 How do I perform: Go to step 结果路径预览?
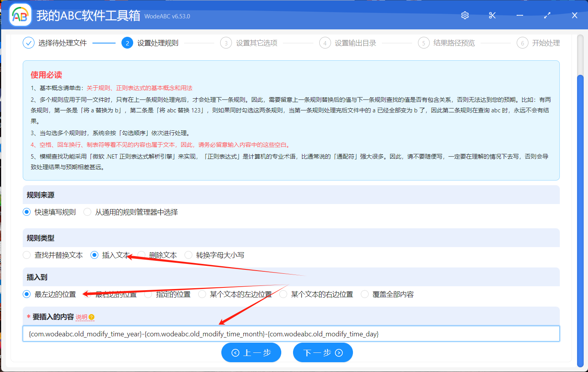click(x=454, y=43)
